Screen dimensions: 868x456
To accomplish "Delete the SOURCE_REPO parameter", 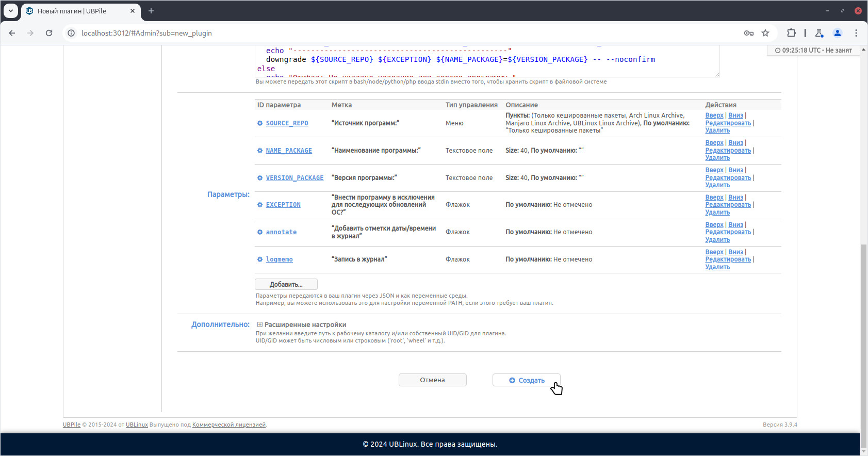I will (x=717, y=131).
